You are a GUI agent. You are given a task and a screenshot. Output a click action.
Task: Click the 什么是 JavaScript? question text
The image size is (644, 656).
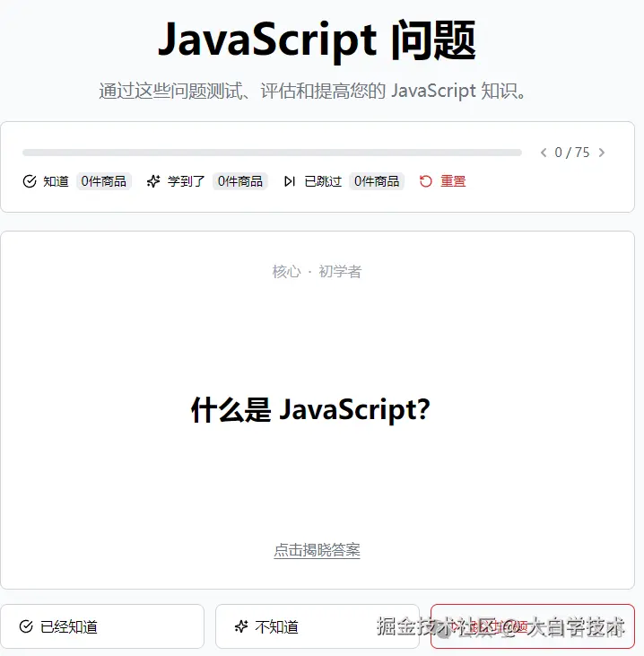click(310, 409)
